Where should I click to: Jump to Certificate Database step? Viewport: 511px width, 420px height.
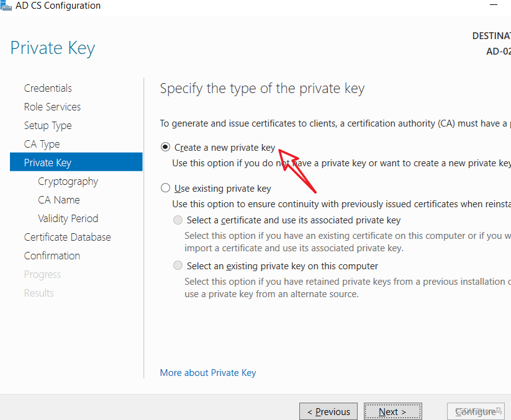tap(68, 237)
